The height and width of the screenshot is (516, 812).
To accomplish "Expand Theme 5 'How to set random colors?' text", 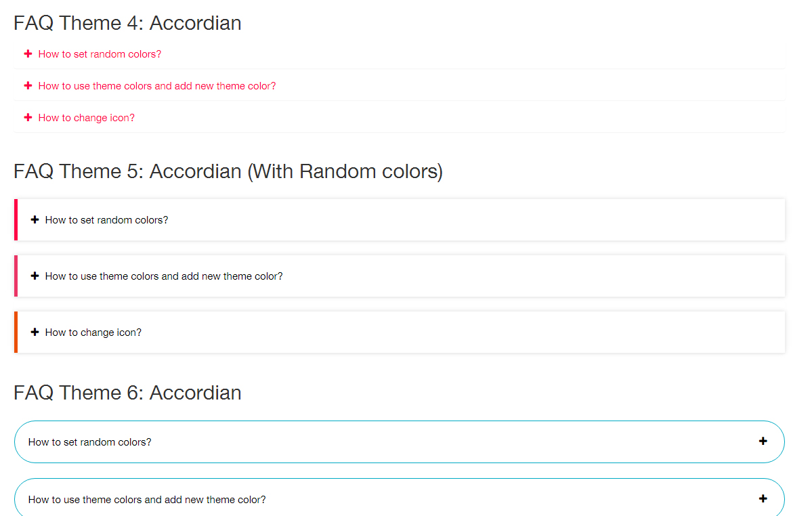I will pyautogui.click(x=106, y=220).
